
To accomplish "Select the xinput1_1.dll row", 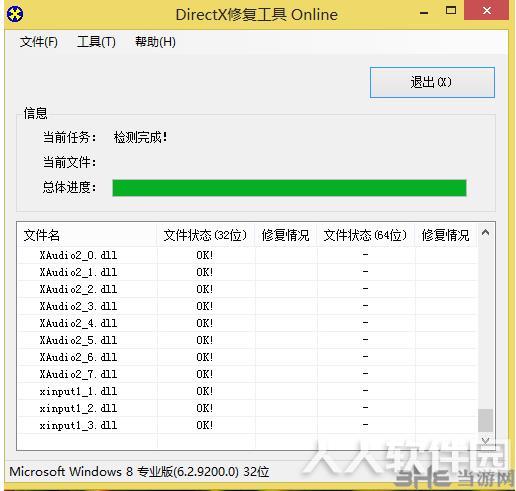I will coord(248,391).
